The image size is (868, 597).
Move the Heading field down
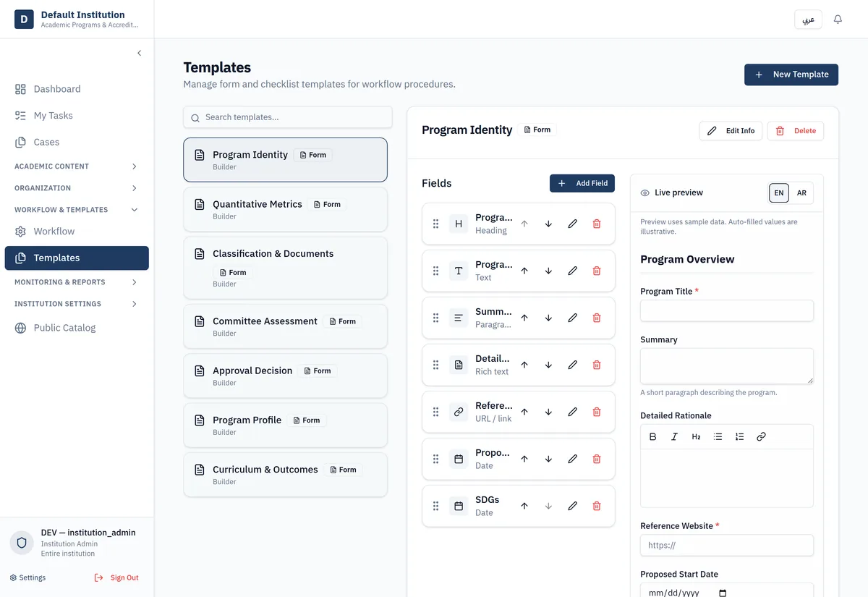point(548,224)
